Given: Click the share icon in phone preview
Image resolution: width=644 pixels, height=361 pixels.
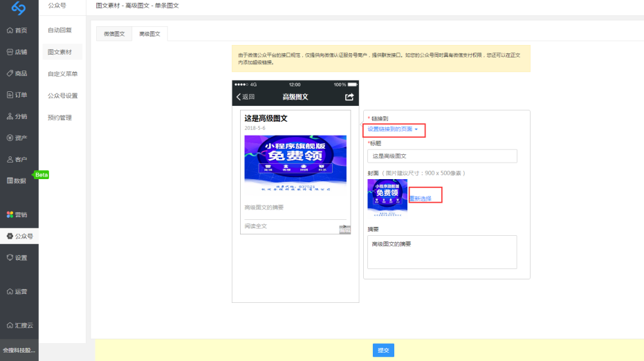Looking at the screenshot, I should coord(349,97).
